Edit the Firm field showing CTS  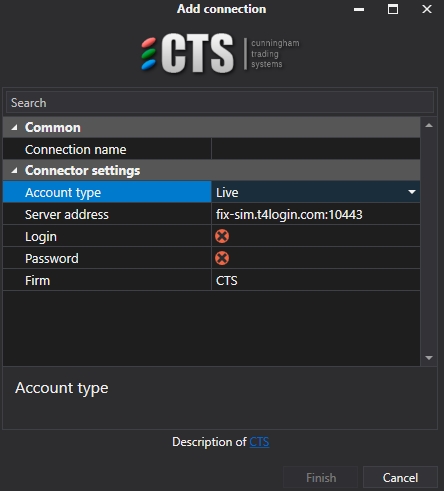point(316,280)
